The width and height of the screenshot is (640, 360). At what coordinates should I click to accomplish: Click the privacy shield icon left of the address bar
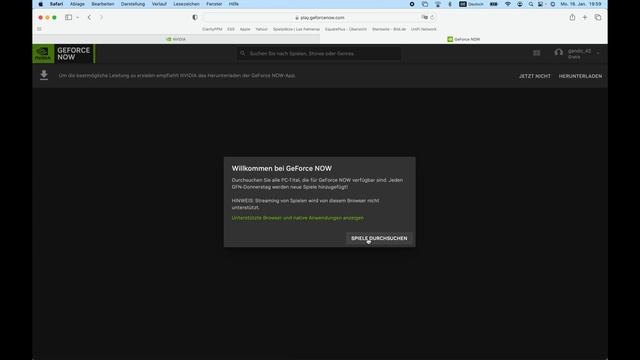coord(195,18)
